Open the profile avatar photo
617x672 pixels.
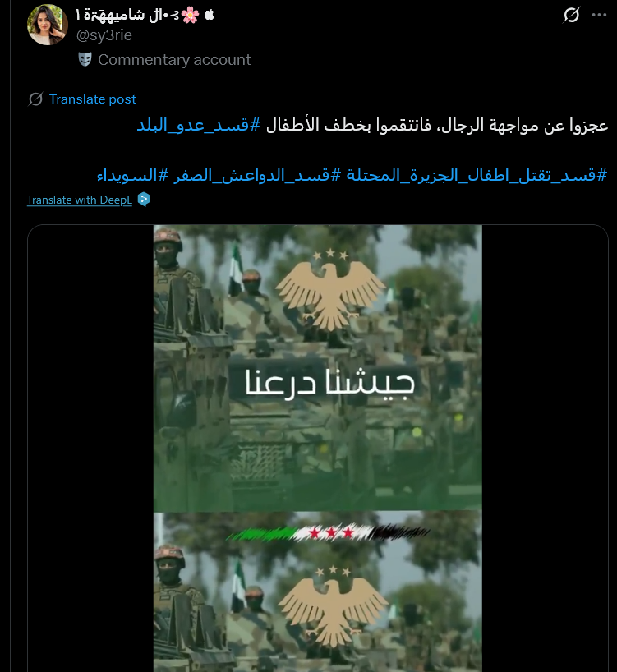tap(48, 25)
